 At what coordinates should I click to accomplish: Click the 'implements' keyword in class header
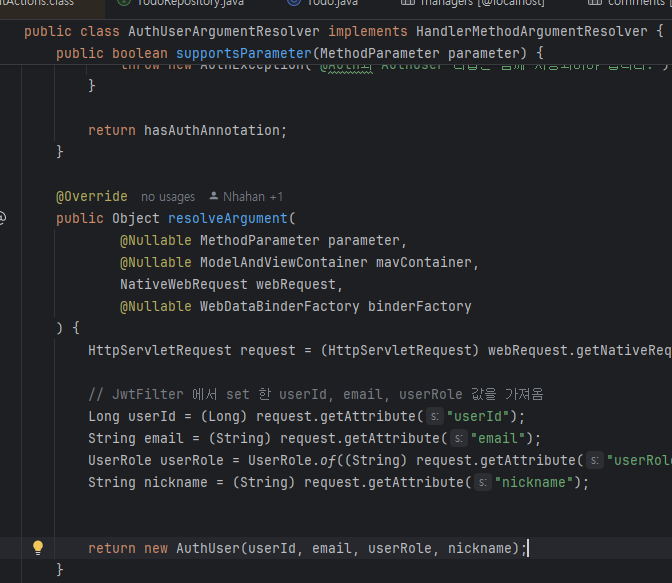click(x=368, y=31)
